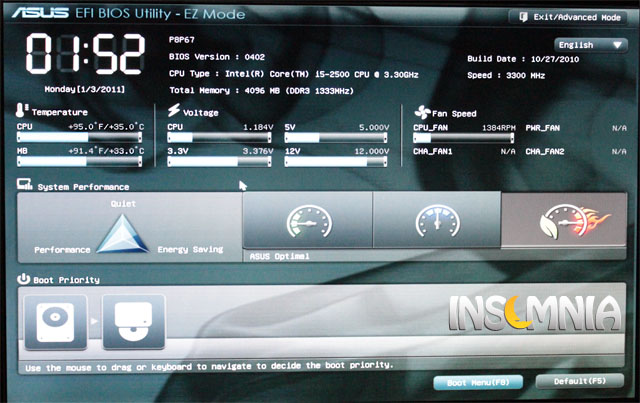The image size is (640, 403).
Task: Click the CPU +95.0°F/+35.0°C reading
Action: (x=106, y=127)
